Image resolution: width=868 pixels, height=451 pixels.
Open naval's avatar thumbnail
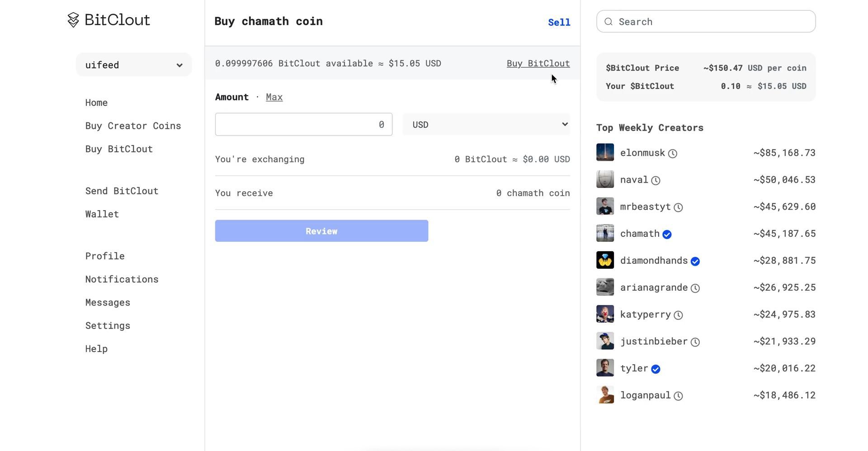click(x=605, y=179)
